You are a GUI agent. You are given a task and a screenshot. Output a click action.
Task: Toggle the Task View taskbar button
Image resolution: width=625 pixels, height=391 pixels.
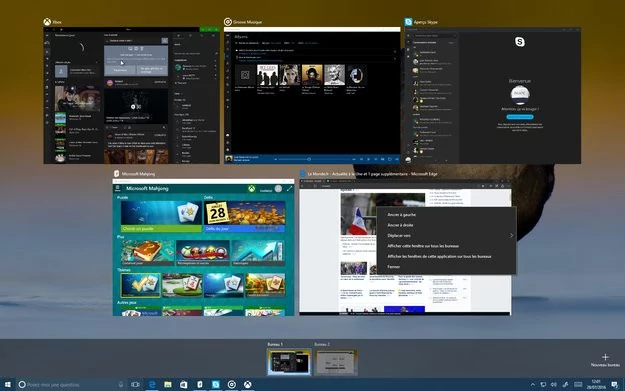click(x=136, y=385)
